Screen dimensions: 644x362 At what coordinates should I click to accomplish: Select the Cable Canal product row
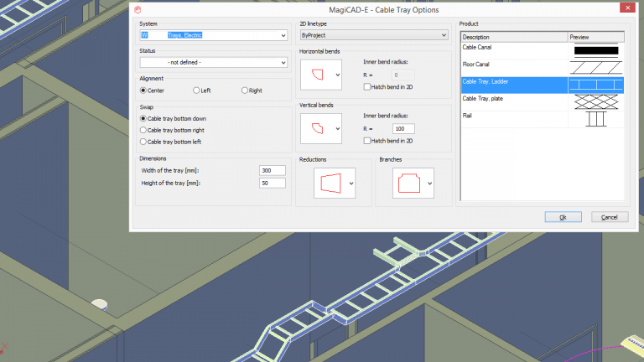point(543,51)
